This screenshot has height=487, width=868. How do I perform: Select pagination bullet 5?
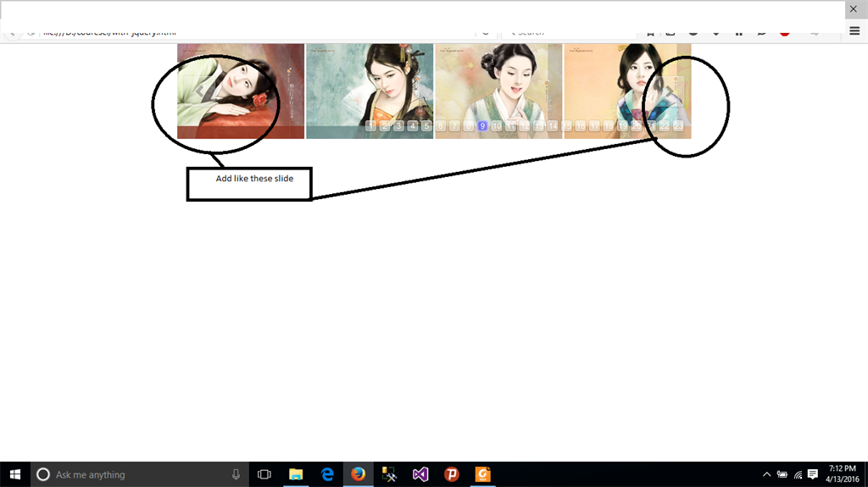point(426,126)
